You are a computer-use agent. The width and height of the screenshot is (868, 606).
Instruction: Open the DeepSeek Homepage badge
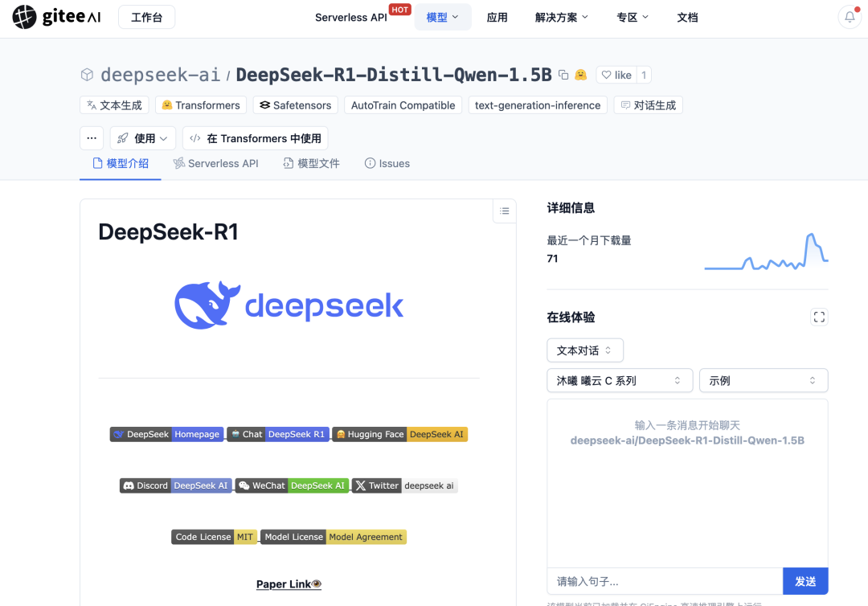click(x=166, y=435)
